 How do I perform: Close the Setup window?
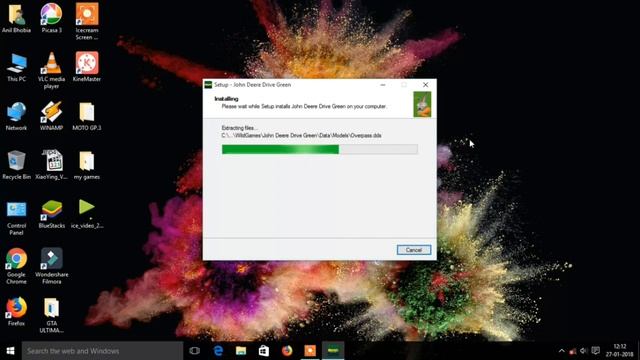425,85
